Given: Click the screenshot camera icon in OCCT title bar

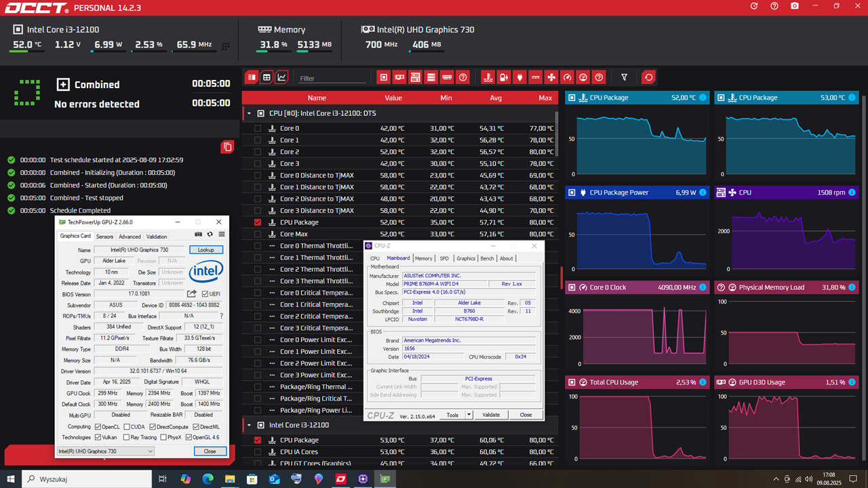Looking at the screenshot, I should tap(794, 6).
